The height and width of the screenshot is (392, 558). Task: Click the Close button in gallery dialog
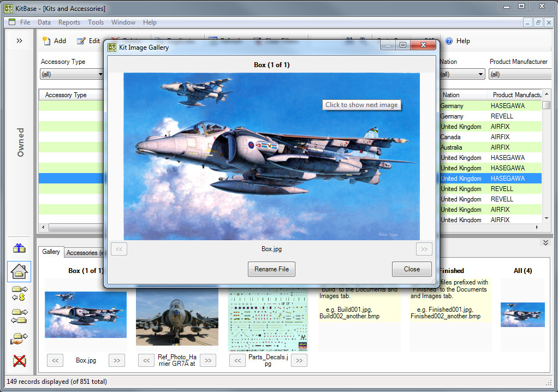412,269
